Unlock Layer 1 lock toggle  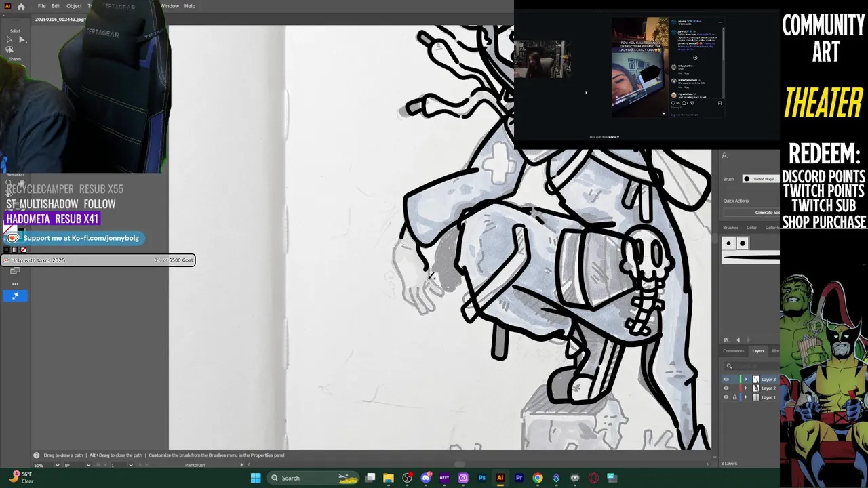click(x=734, y=397)
